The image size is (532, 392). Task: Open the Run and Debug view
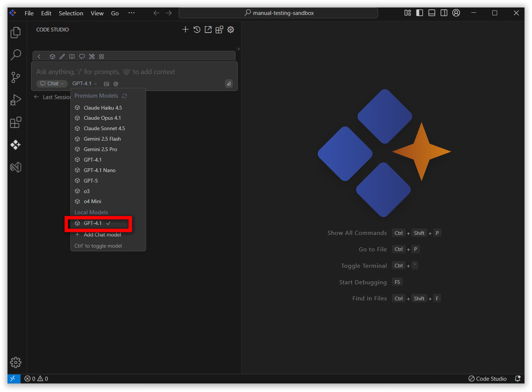point(15,100)
